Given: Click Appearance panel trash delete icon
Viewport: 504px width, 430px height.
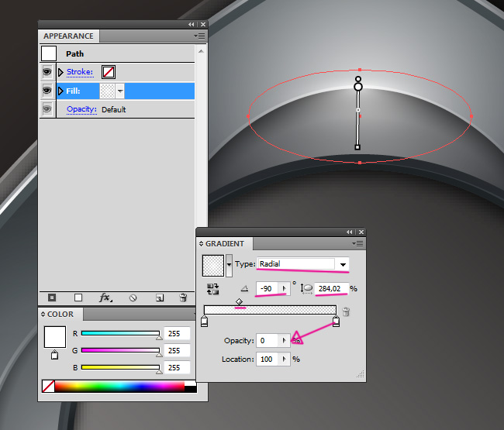Looking at the screenshot, I should [183, 298].
